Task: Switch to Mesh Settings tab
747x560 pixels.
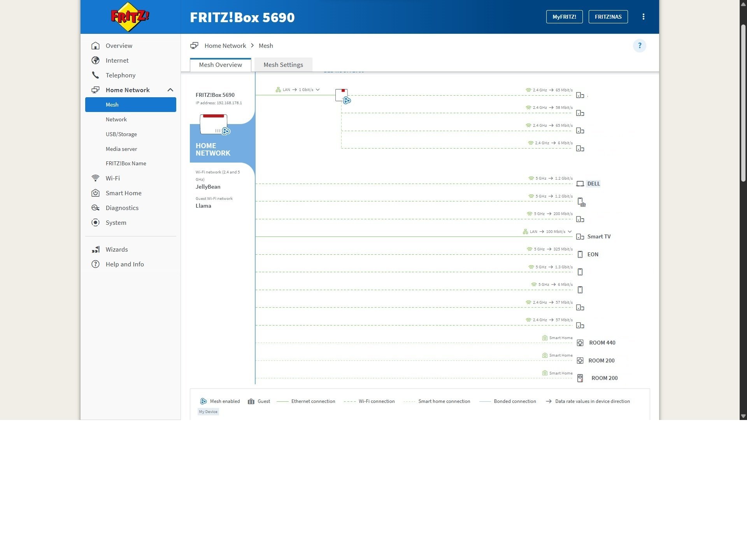Action: click(x=283, y=65)
